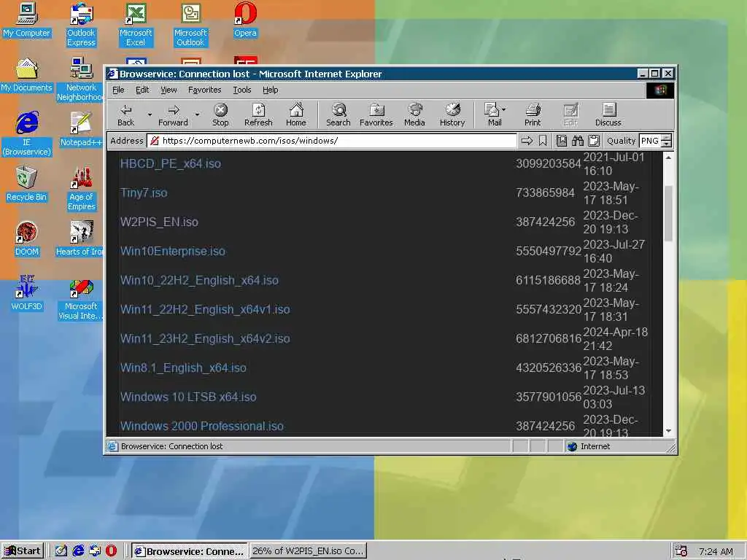Click the IE icon in quick launch

click(x=78, y=551)
